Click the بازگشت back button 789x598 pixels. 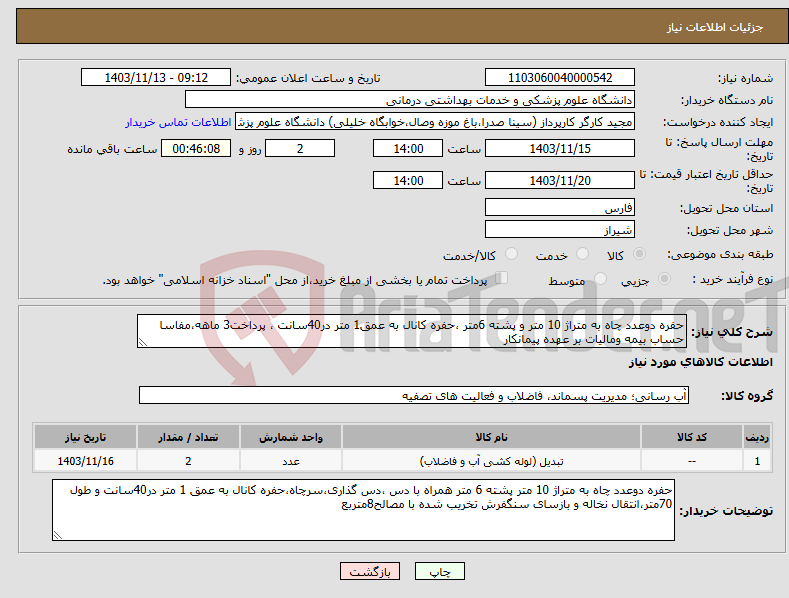click(x=370, y=571)
